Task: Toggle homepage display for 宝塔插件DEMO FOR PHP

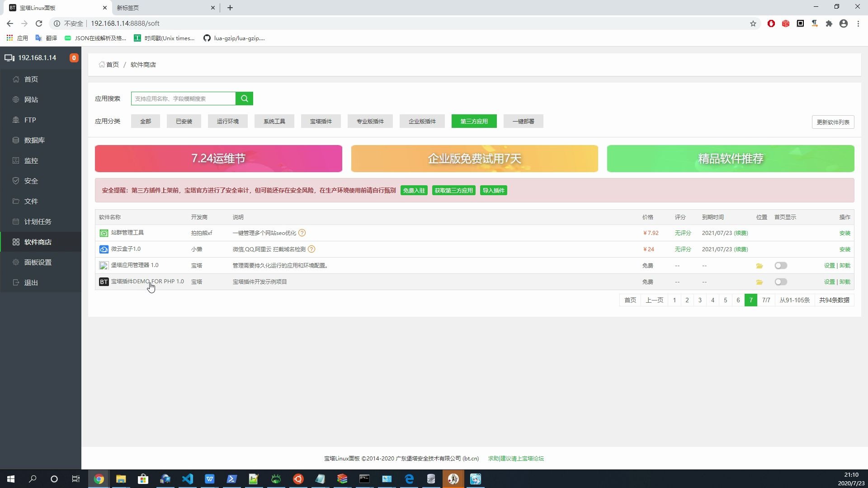Action: 781,282
